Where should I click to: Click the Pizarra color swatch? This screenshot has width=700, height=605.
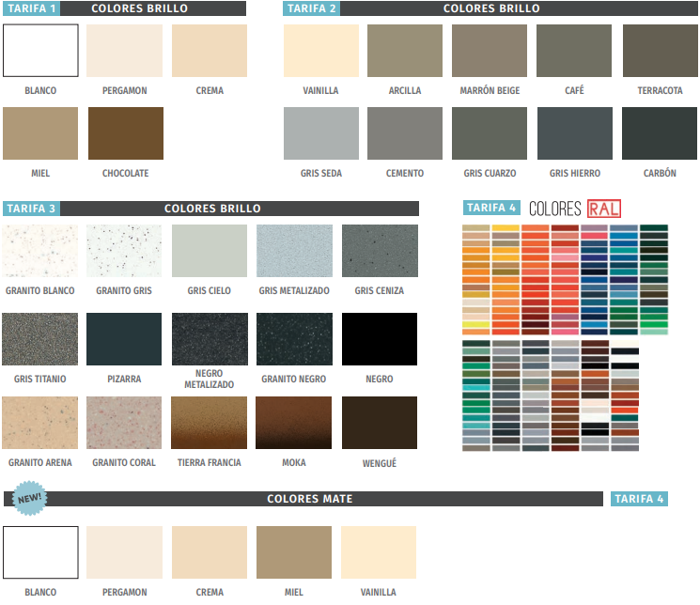124,339
